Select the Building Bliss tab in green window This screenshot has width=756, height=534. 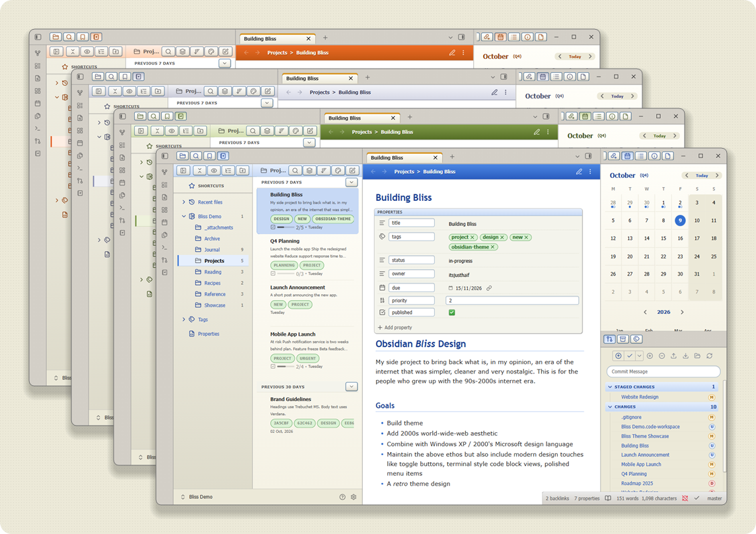click(x=361, y=118)
